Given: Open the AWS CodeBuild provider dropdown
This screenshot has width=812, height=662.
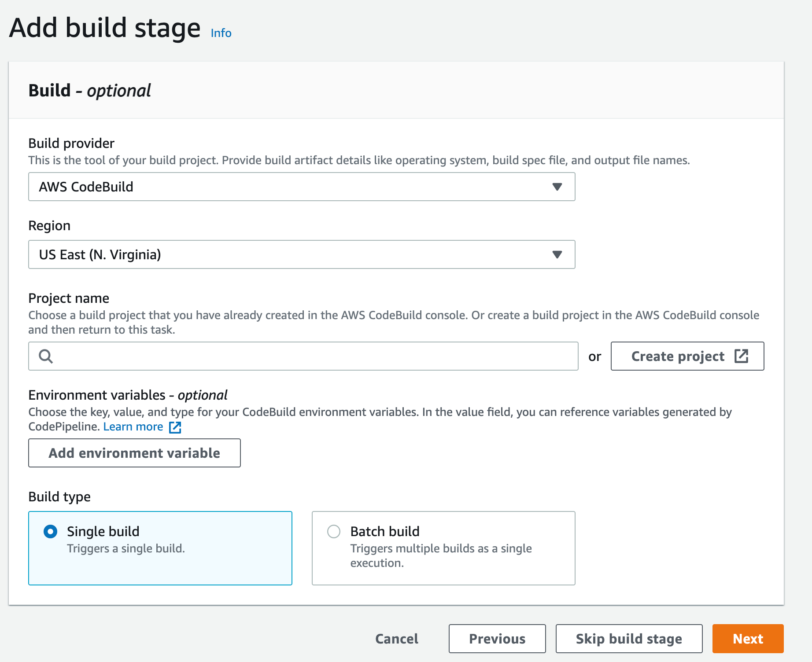Looking at the screenshot, I should coord(302,187).
